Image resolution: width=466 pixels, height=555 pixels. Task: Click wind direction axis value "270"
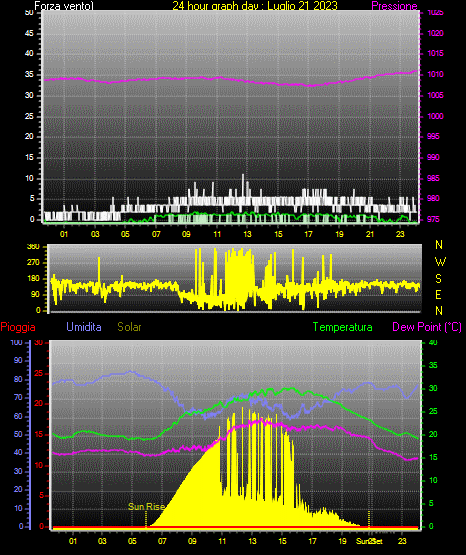coord(33,263)
